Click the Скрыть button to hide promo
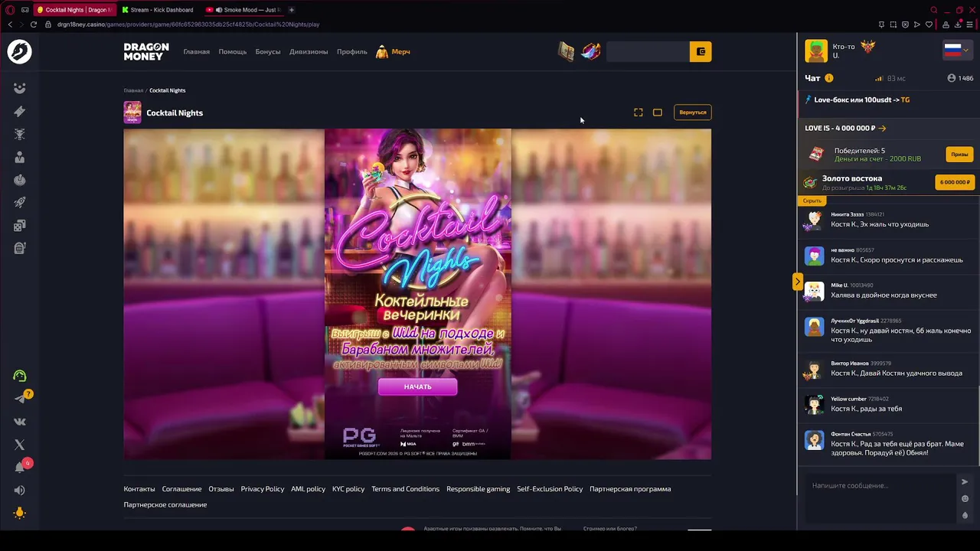Image resolution: width=980 pixels, height=551 pixels. (x=812, y=201)
